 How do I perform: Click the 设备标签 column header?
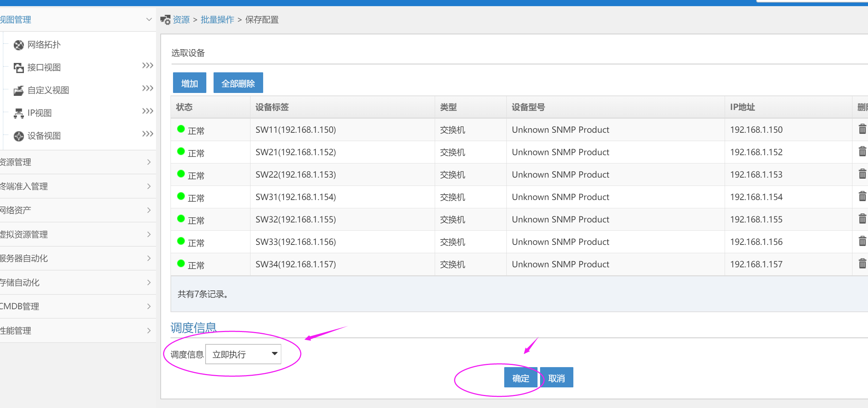pyautogui.click(x=272, y=107)
